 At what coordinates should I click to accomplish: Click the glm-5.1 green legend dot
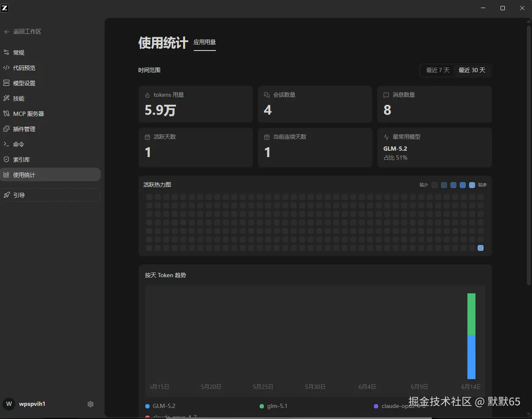click(262, 406)
